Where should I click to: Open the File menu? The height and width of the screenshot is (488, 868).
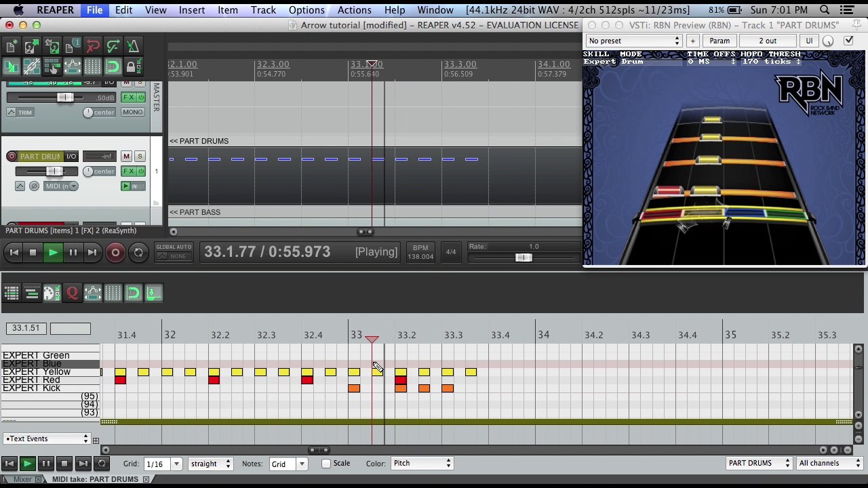click(94, 10)
